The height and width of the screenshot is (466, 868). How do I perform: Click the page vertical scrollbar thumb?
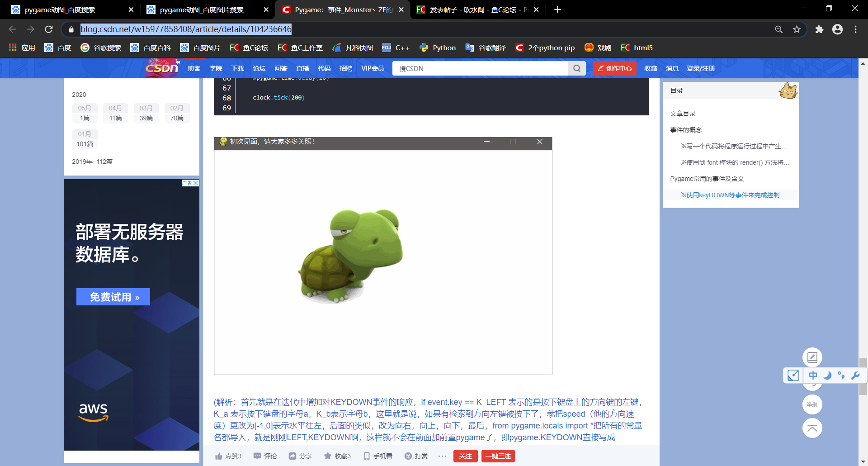click(x=863, y=376)
